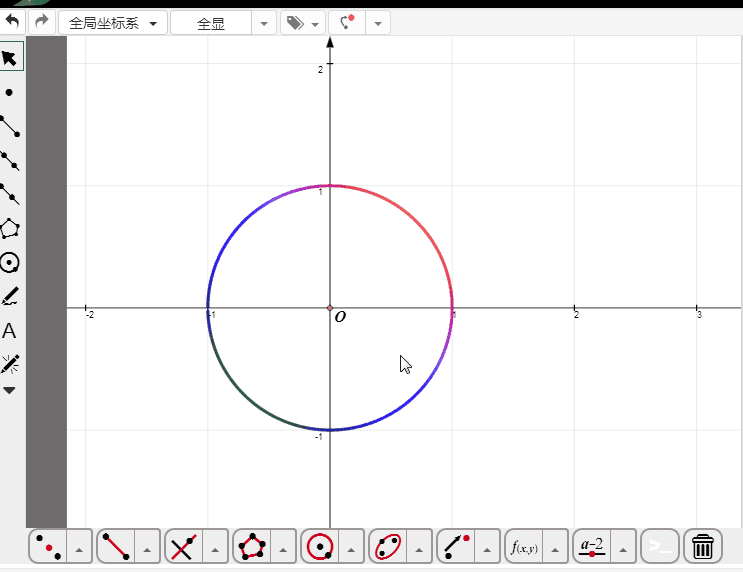Click the ellipse conic tool icon
This screenshot has height=572, width=743.
(x=388, y=546)
